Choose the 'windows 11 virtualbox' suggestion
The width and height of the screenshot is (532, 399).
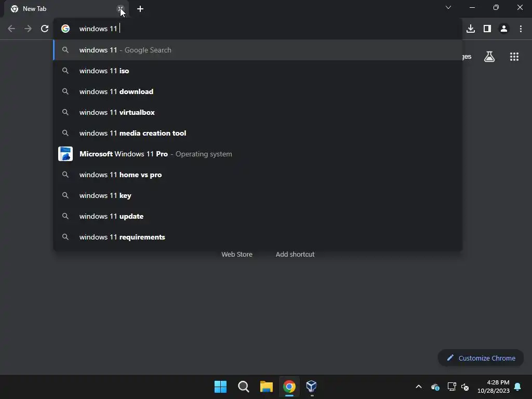coord(258,112)
